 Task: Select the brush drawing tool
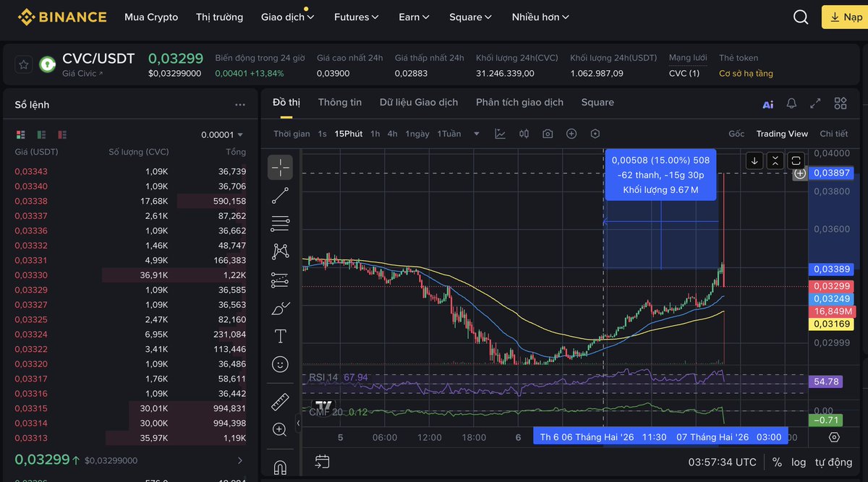(x=280, y=308)
